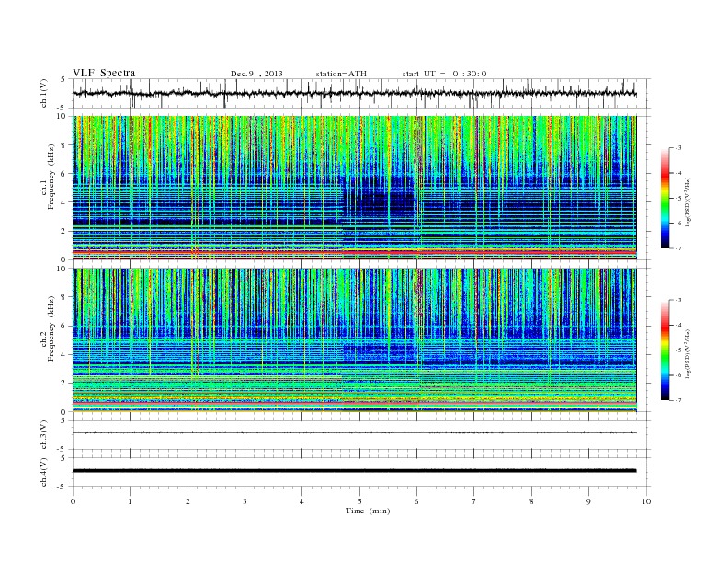
Task: Click the "Time (min)" axis title
Action: pyautogui.click(x=368, y=511)
